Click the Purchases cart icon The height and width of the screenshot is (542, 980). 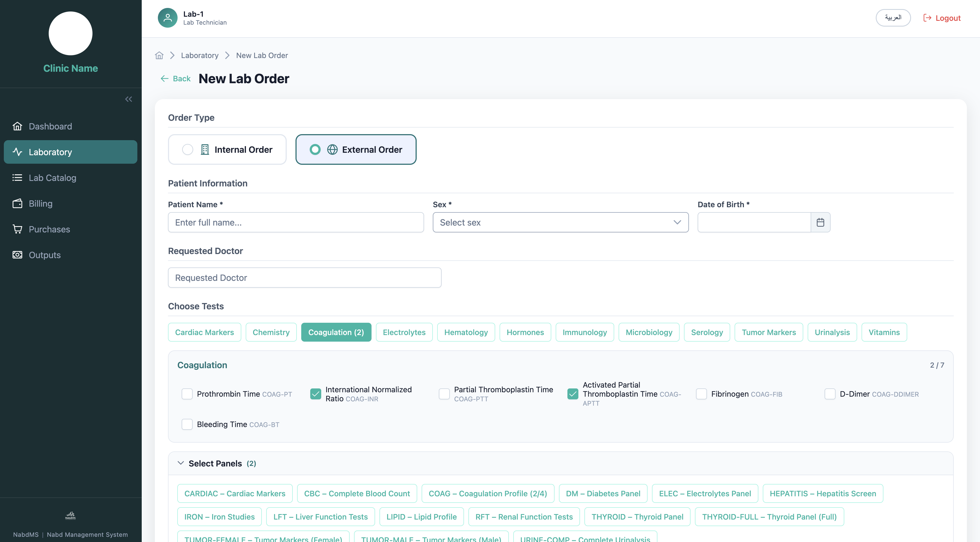click(x=18, y=229)
